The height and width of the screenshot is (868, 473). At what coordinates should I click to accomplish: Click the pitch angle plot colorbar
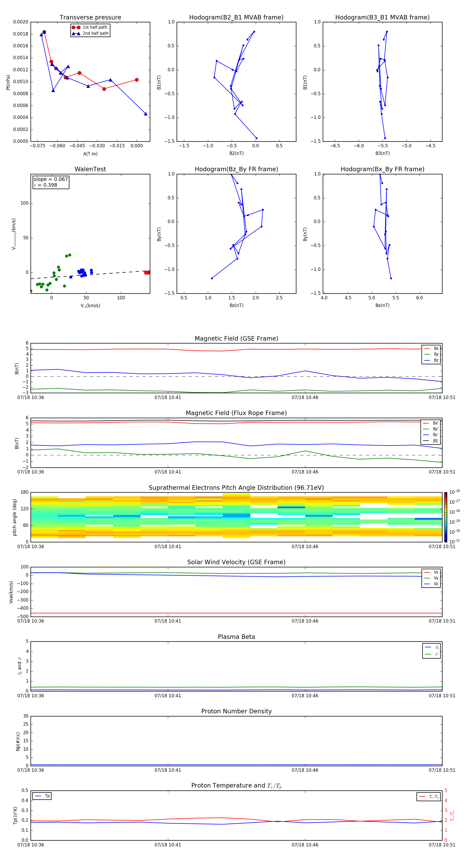click(x=445, y=517)
